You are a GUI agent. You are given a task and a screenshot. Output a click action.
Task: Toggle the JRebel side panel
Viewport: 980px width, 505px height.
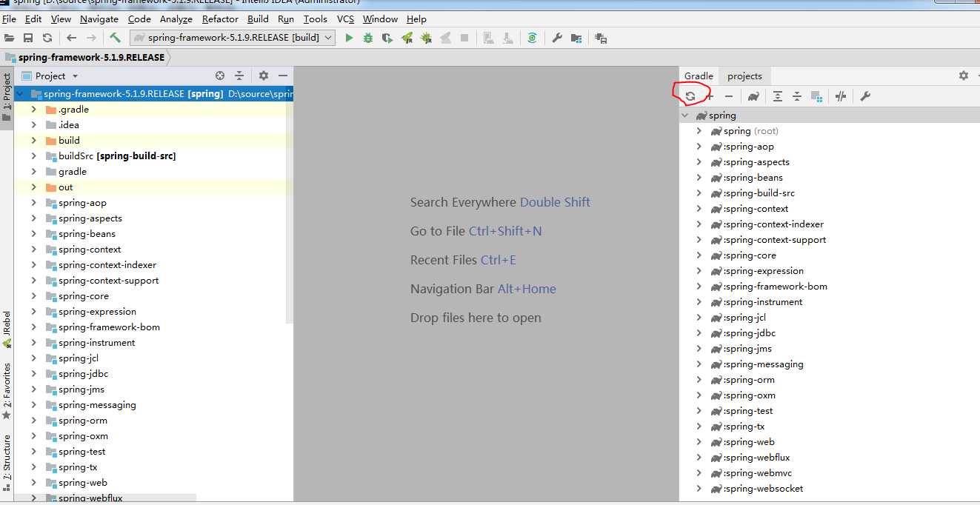7,329
